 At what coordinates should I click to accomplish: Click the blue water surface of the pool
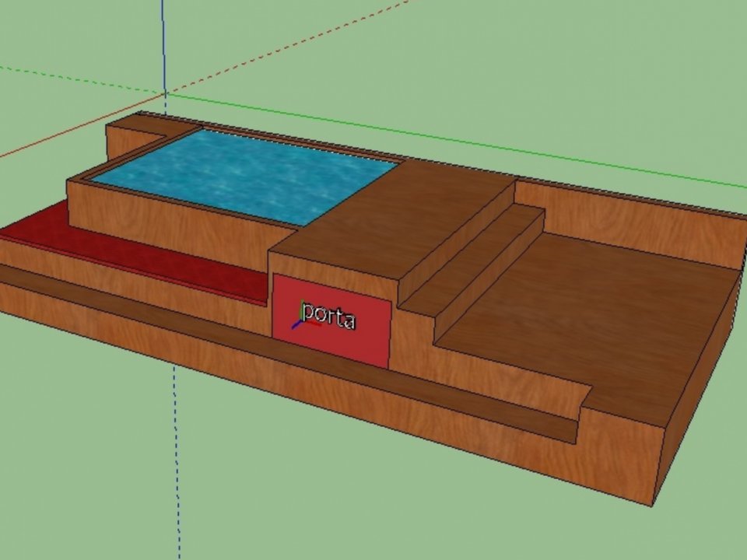[x=244, y=176]
